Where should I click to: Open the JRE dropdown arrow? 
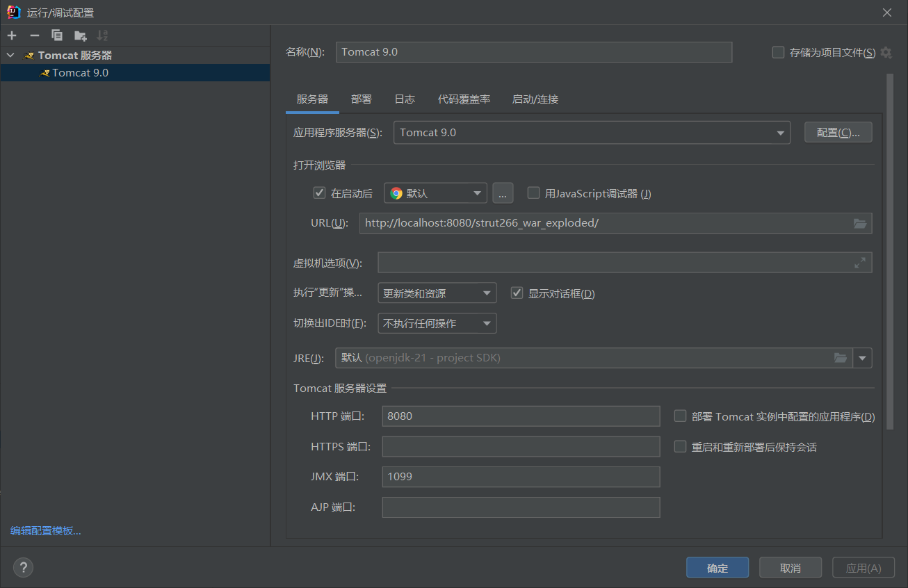(x=863, y=358)
